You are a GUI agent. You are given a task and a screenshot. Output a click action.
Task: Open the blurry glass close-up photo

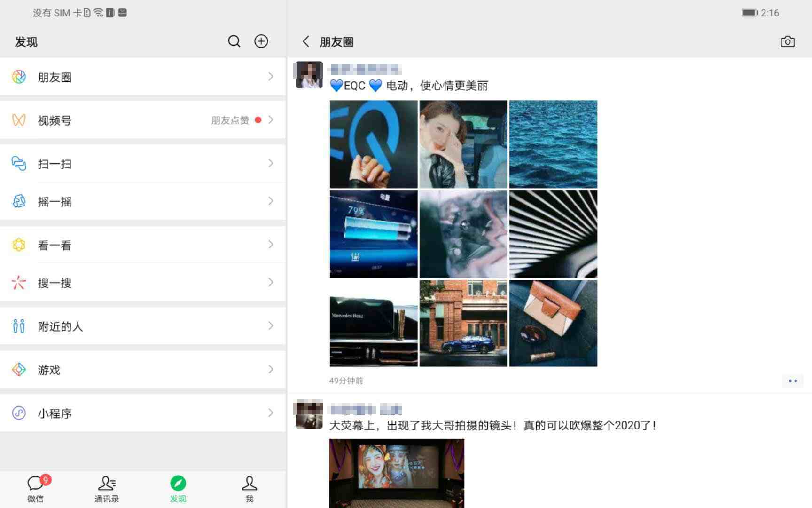coord(463,234)
